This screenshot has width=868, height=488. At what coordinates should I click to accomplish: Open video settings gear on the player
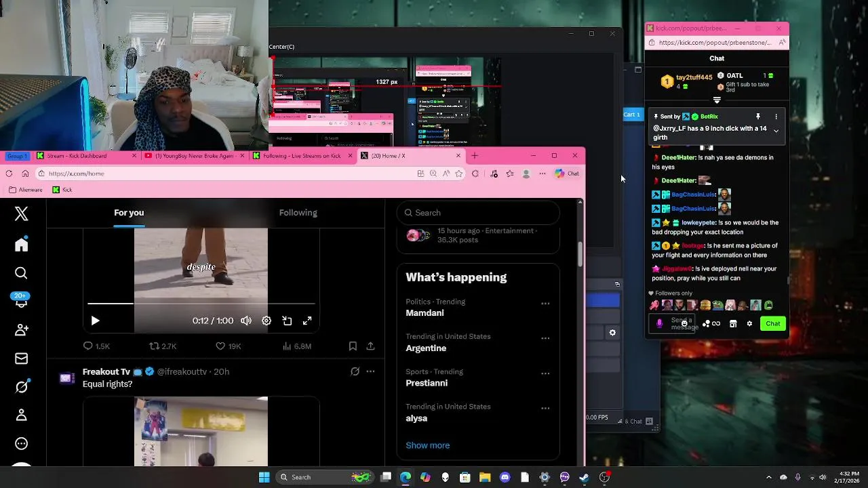click(267, 321)
